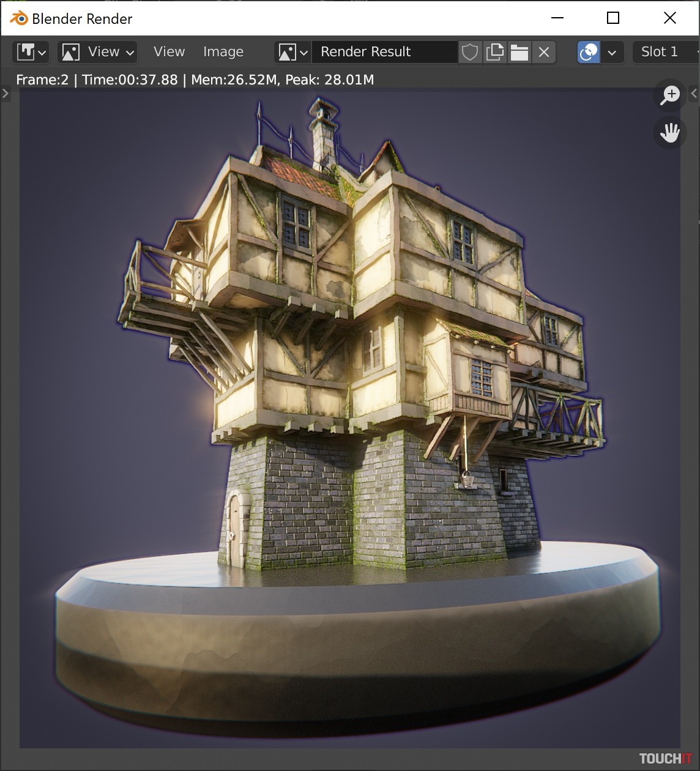The image size is (700, 771).
Task: Maximize the Blender Render window
Action: 612,18
